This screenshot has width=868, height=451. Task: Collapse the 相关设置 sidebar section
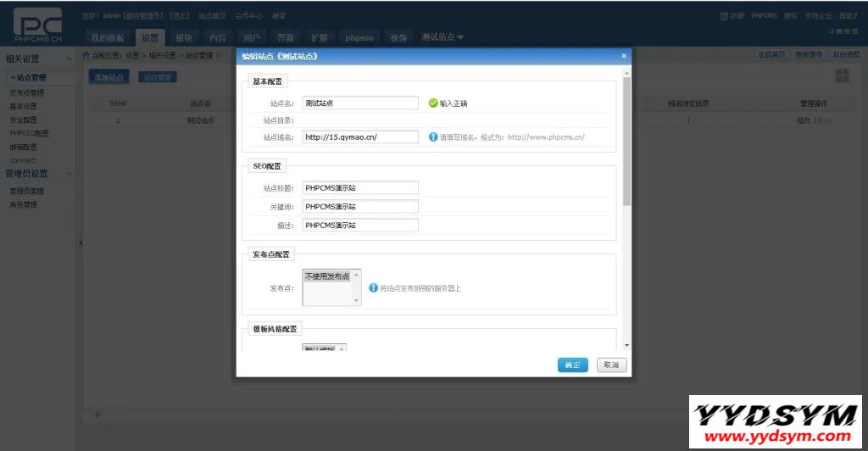tap(70, 59)
